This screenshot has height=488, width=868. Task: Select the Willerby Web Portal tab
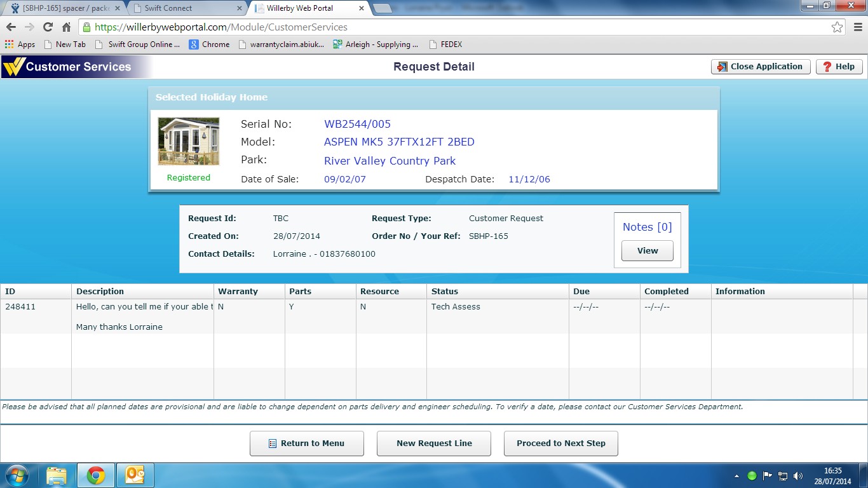click(x=309, y=8)
